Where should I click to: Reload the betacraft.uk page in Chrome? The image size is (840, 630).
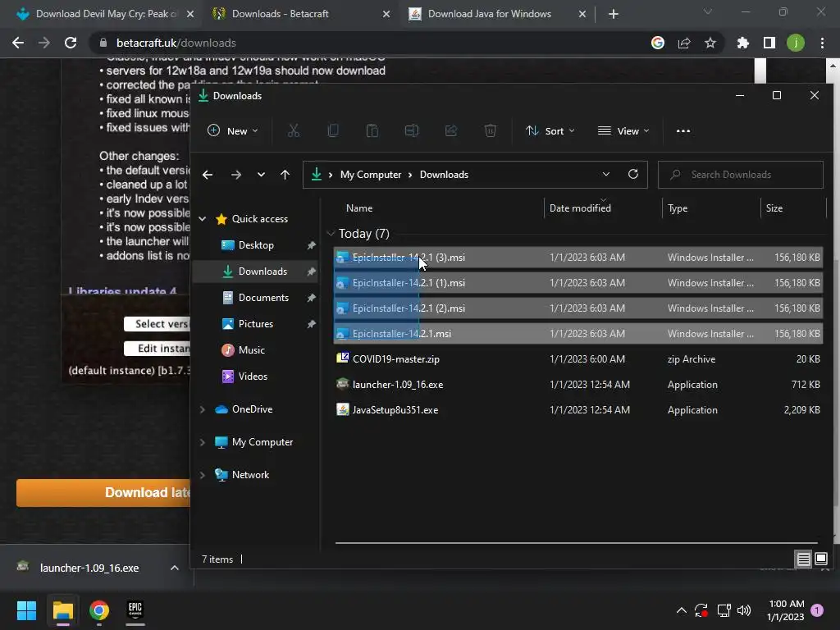[x=71, y=43]
